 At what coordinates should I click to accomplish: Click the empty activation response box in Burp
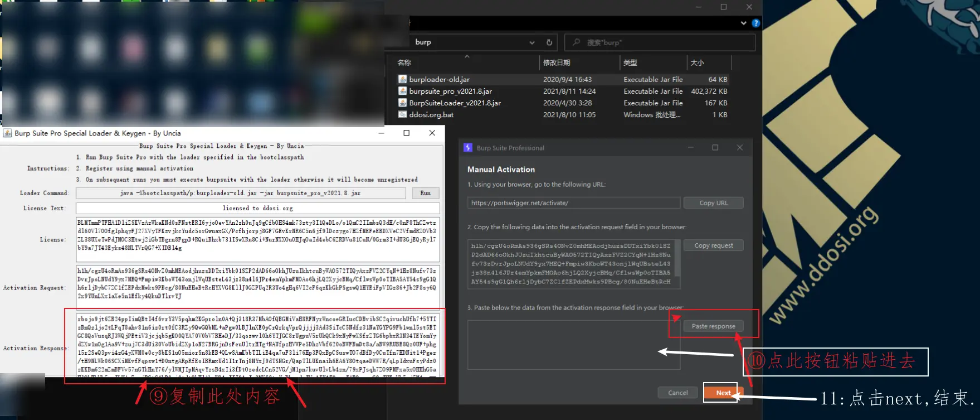click(x=574, y=345)
